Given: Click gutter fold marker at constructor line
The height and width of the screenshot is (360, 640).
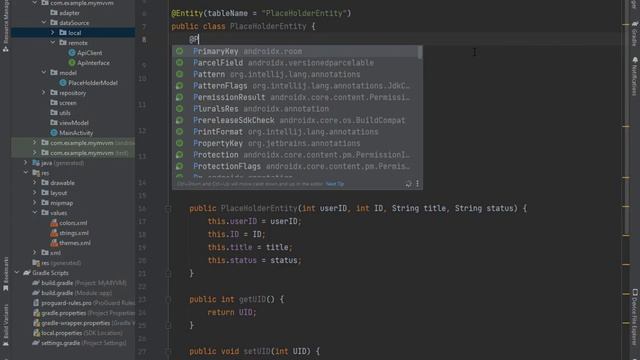Looking at the screenshot, I should point(168,209).
